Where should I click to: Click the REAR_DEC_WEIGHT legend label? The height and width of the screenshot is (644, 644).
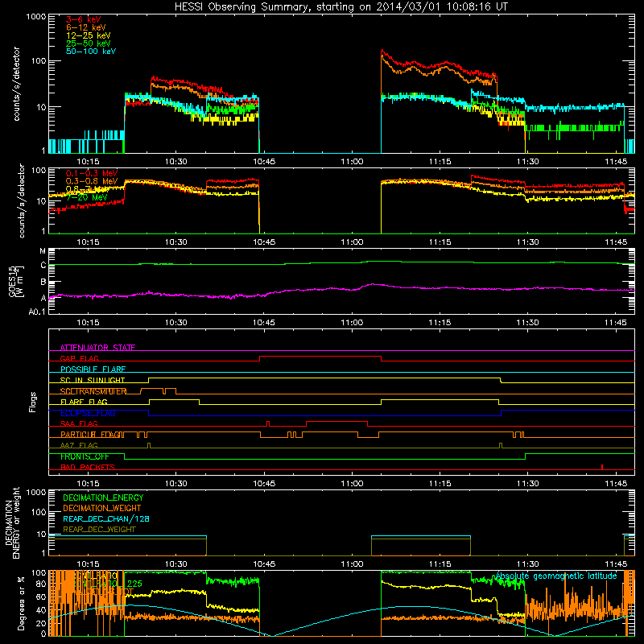pos(99,530)
